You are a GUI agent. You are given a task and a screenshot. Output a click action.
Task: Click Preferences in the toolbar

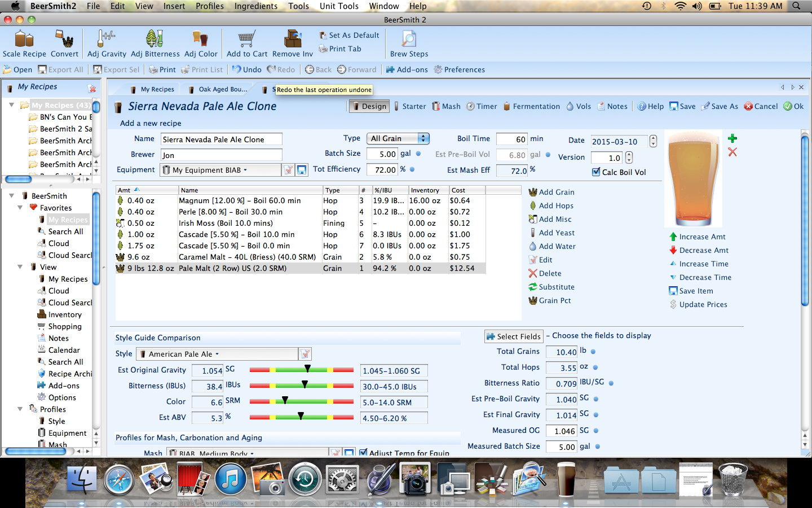(459, 69)
